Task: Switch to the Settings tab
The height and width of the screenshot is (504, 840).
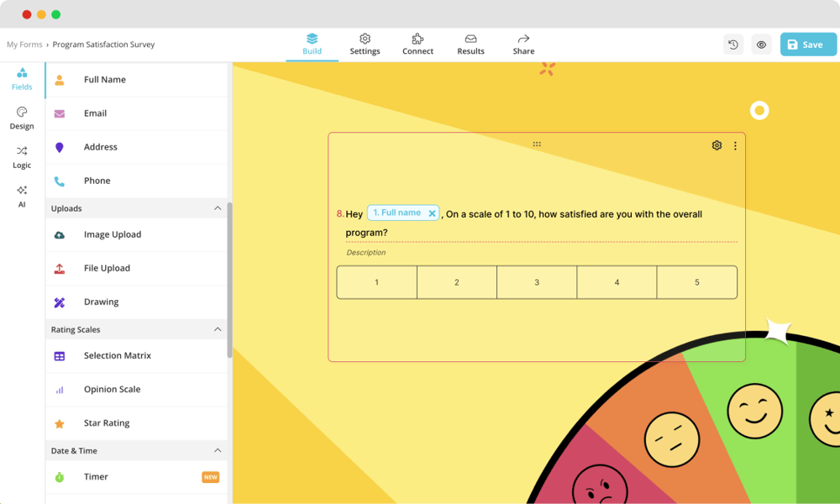Action: (365, 45)
